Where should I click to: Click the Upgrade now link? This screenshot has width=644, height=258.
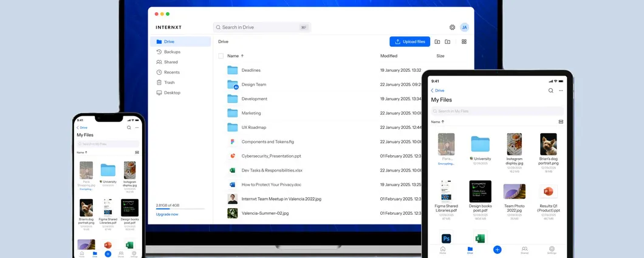coord(166,214)
